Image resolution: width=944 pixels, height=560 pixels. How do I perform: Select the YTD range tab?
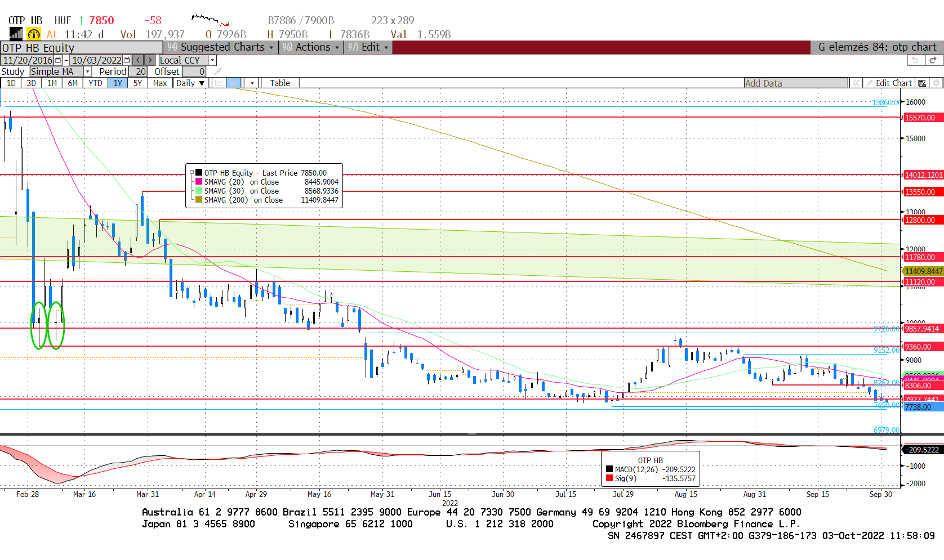[x=95, y=83]
